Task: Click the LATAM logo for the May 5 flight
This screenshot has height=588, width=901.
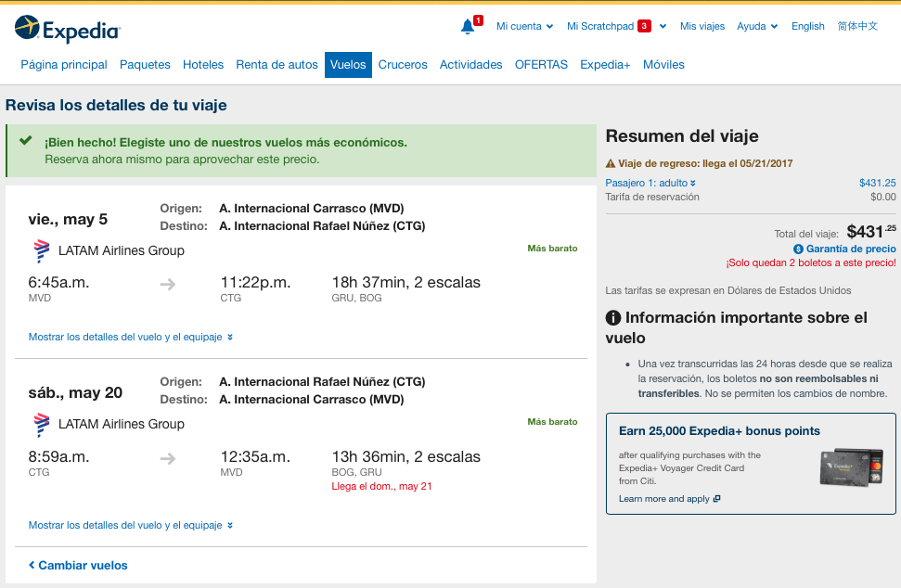Action: pyautogui.click(x=42, y=251)
